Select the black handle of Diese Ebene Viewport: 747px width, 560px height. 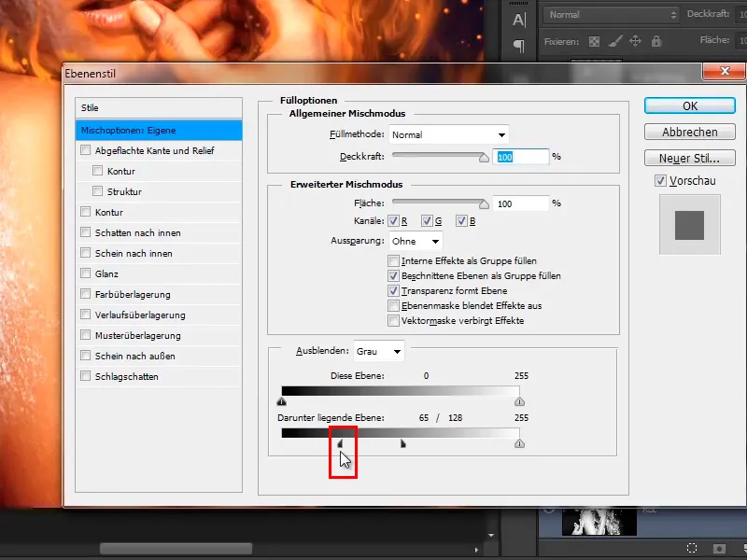tap(282, 402)
